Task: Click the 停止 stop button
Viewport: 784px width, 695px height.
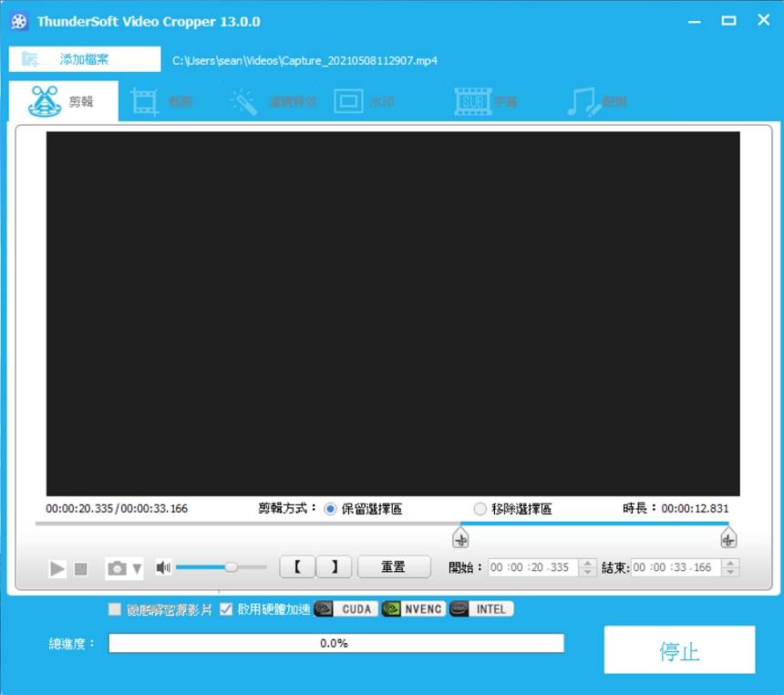Action: click(679, 649)
